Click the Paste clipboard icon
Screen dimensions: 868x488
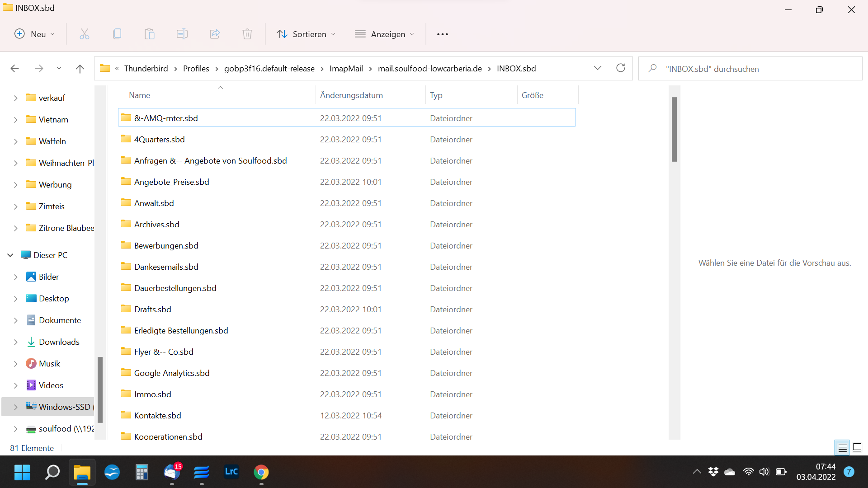(150, 34)
